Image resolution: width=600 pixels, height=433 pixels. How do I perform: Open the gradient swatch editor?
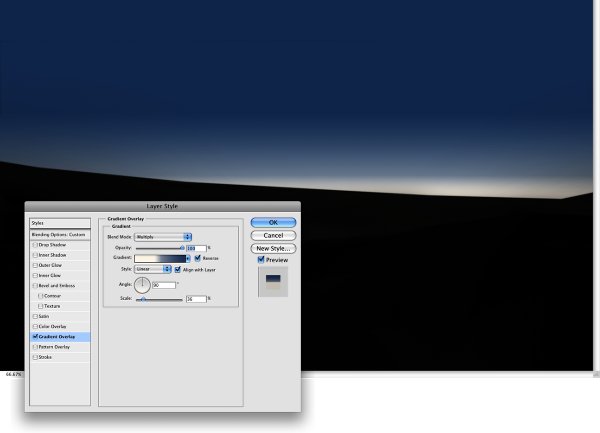pos(160,259)
